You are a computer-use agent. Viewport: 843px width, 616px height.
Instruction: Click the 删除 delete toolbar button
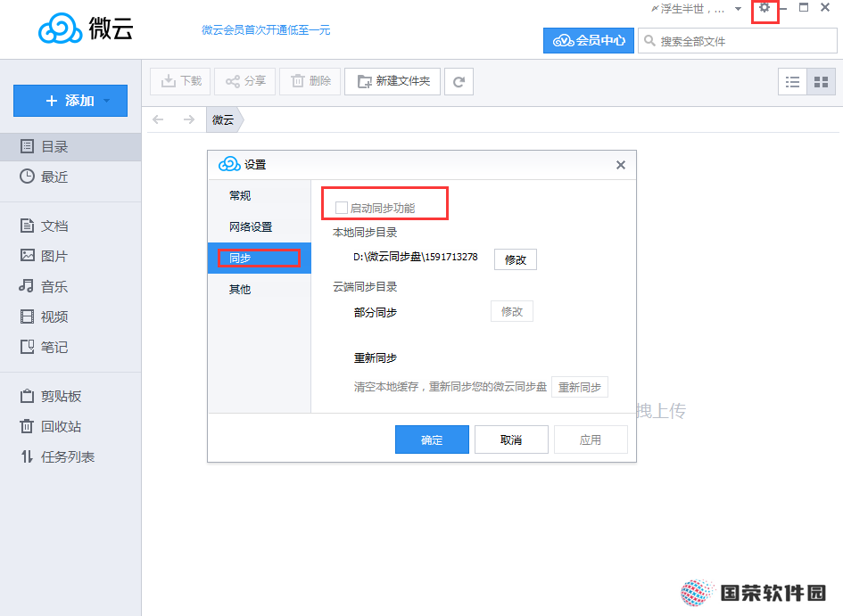coord(310,82)
